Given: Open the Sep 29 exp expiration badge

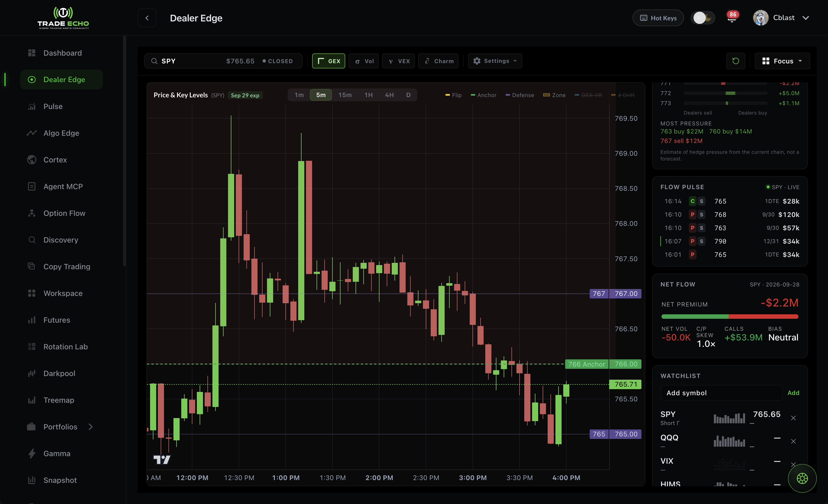Looking at the screenshot, I should click(x=245, y=95).
